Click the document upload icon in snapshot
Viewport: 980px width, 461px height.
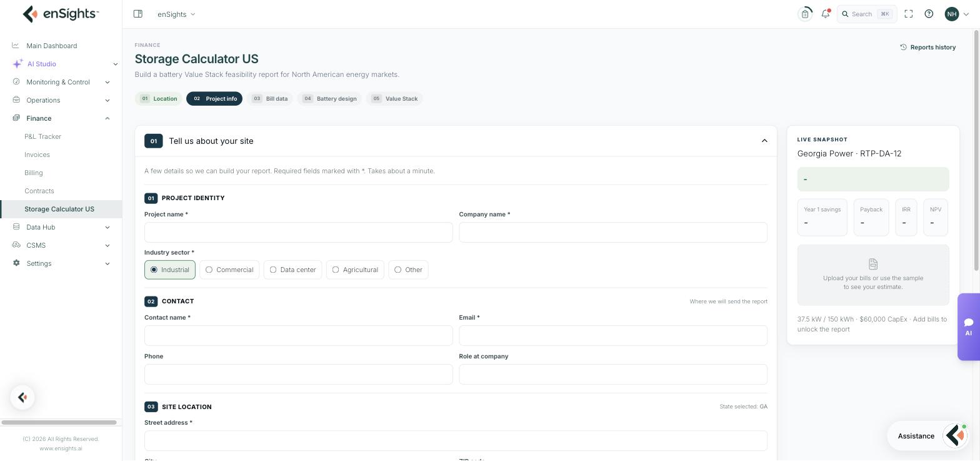coord(873,264)
